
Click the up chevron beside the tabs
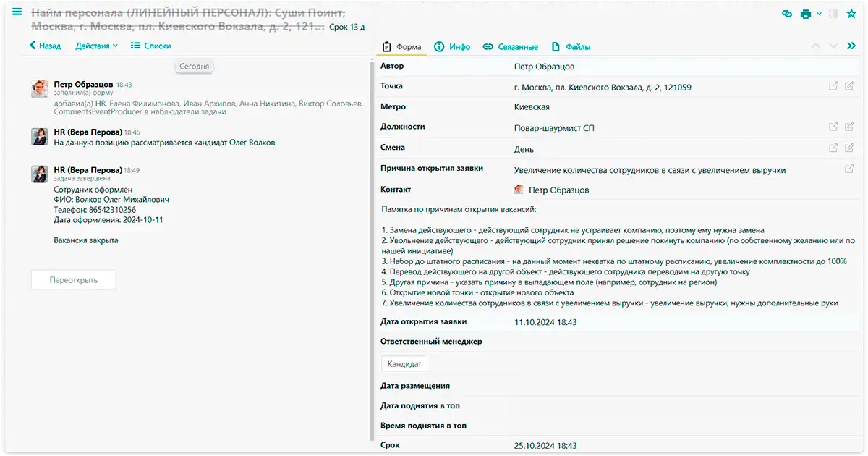tap(816, 46)
